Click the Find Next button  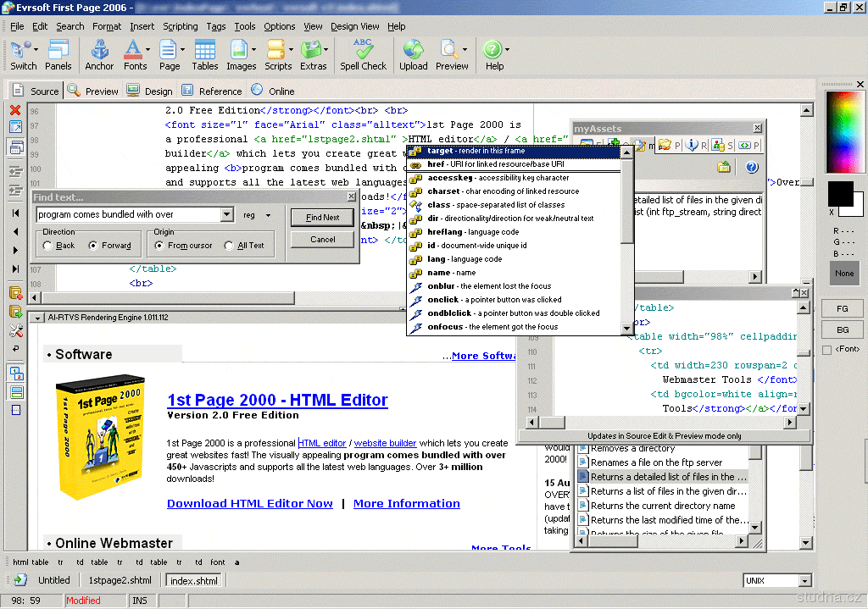pyautogui.click(x=322, y=217)
